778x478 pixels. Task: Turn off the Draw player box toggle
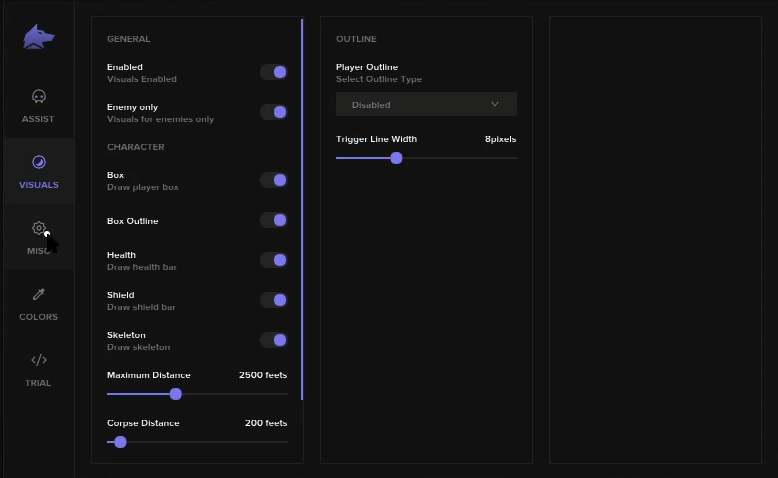pyautogui.click(x=274, y=180)
